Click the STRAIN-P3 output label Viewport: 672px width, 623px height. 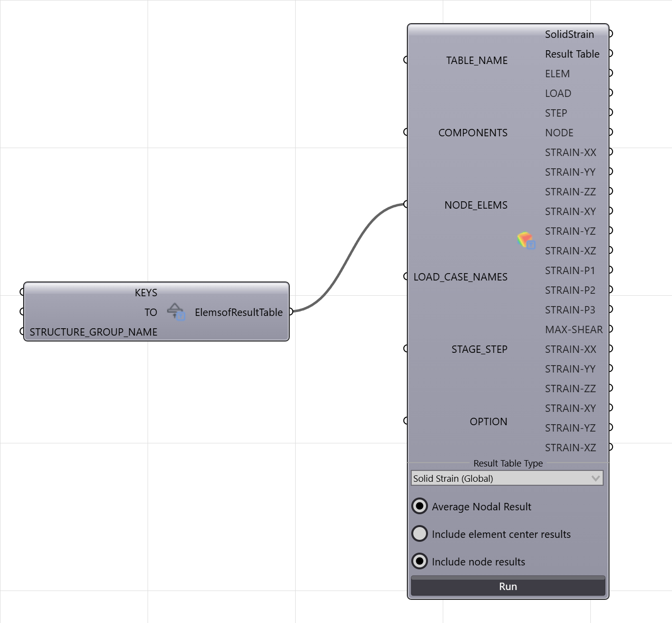tap(570, 310)
